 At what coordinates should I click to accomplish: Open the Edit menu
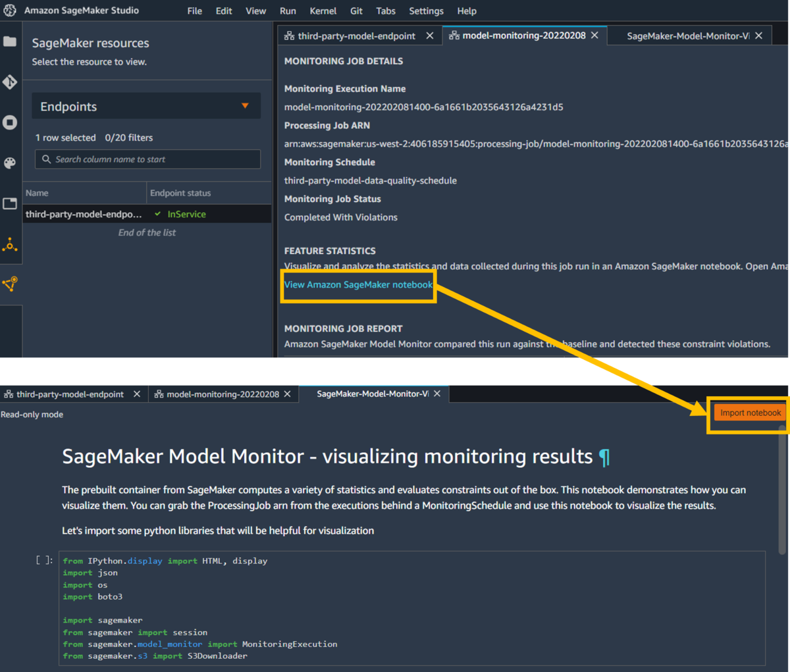click(224, 11)
